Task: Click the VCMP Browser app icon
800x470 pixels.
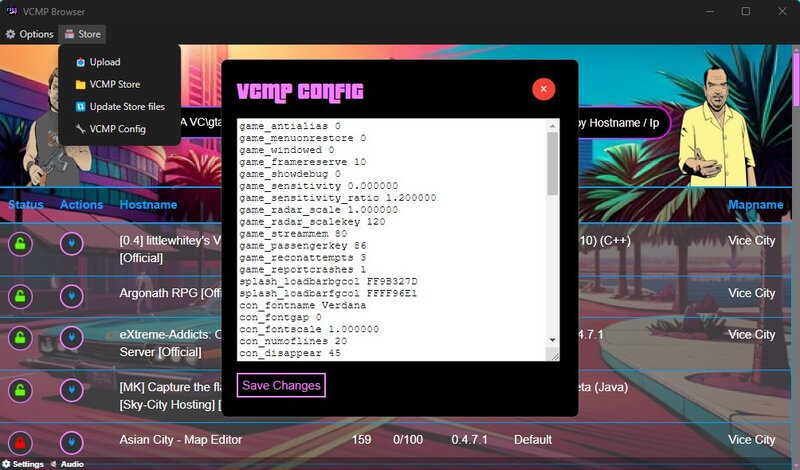Action: point(12,11)
